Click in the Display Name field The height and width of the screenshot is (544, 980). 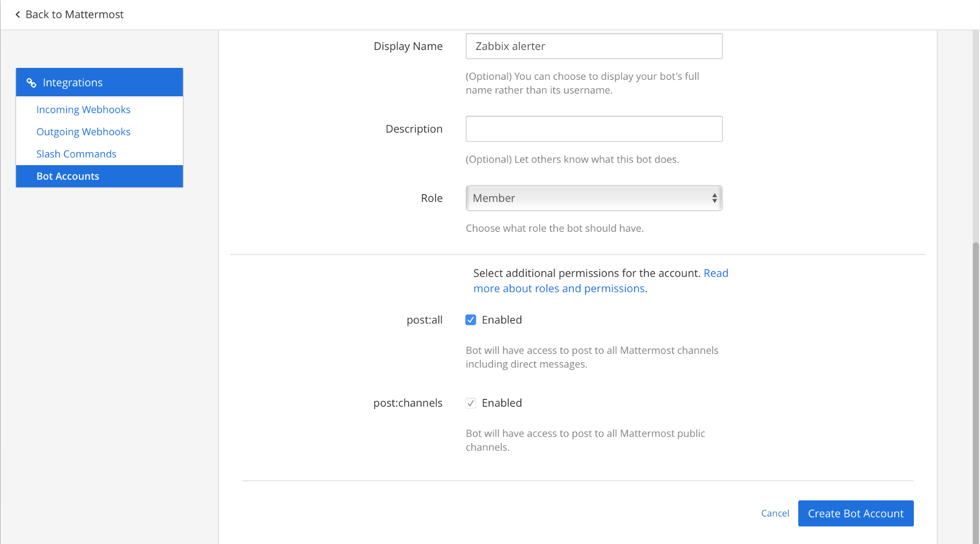point(594,46)
